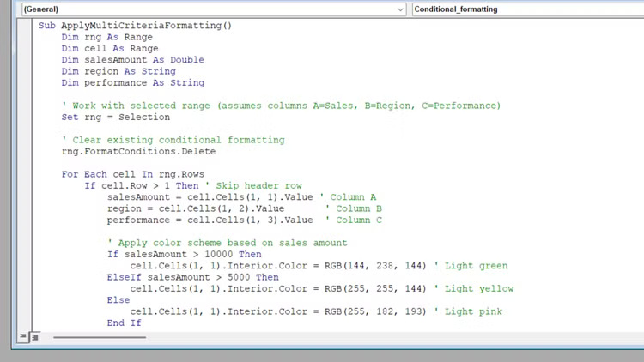This screenshot has height=362, width=644.
Task: Click the 'Work with selected range' comment
Action: click(x=281, y=106)
